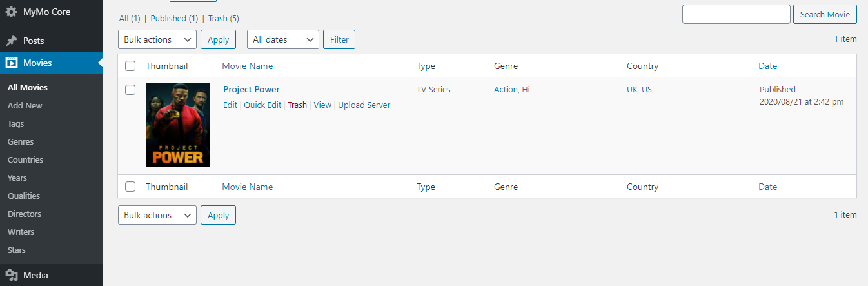
Task: Click the Country column header
Action: coord(642,66)
